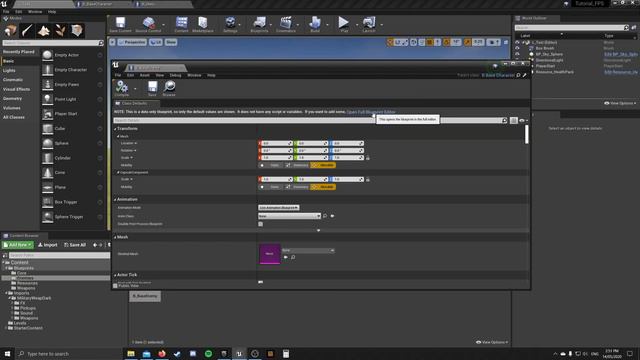Image resolution: width=640 pixels, height=360 pixels.
Task: Open the Animation Mode dropdown
Action: coord(279,207)
